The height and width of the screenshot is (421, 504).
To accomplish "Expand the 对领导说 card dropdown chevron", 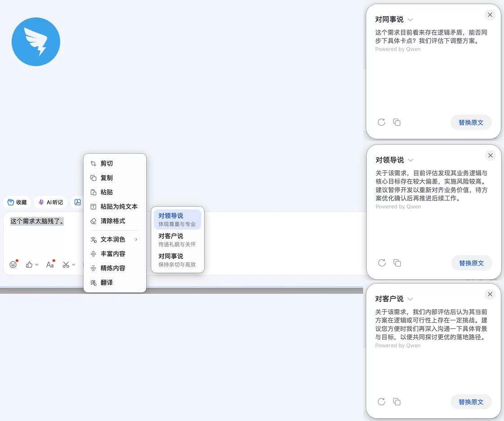I will coord(411,160).
